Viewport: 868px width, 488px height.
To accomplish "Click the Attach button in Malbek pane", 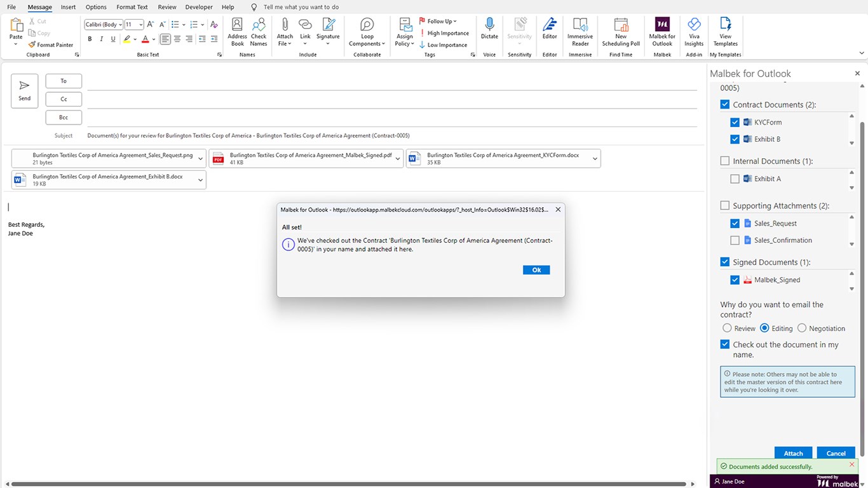I will pos(793,453).
